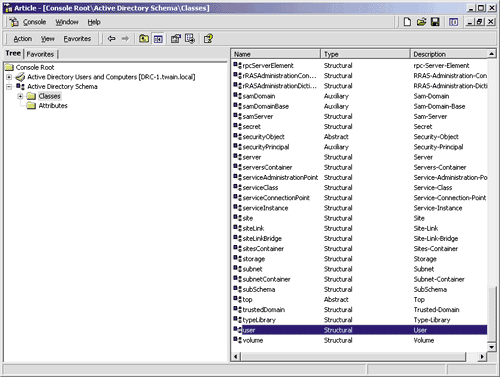Click the vertical scrollbar down arrow

pos(492,347)
